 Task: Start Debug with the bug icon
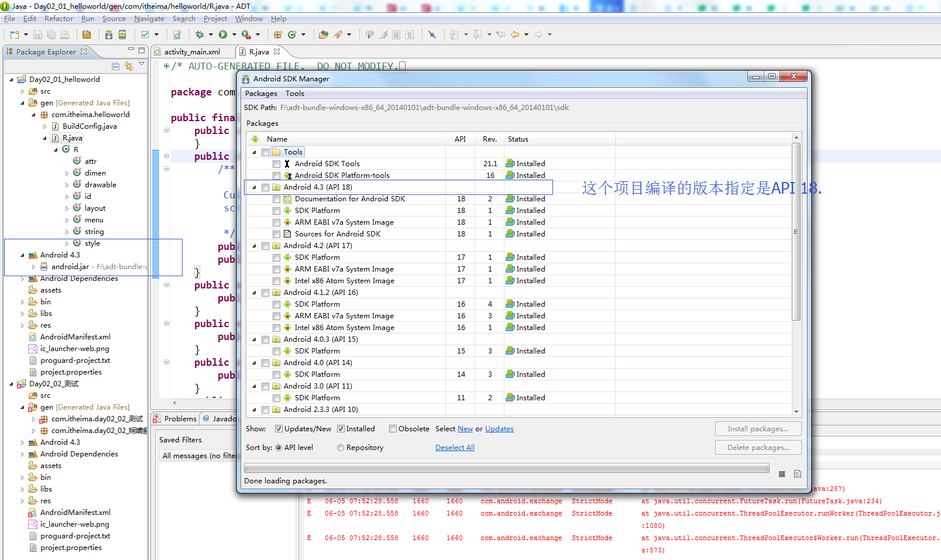pos(200,35)
